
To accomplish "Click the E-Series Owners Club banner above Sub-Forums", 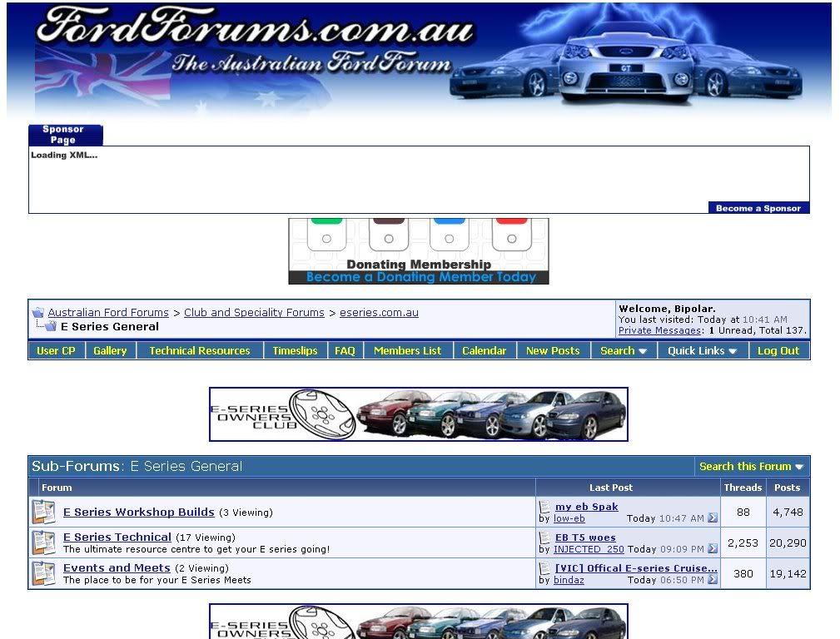I will pos(419,414).
